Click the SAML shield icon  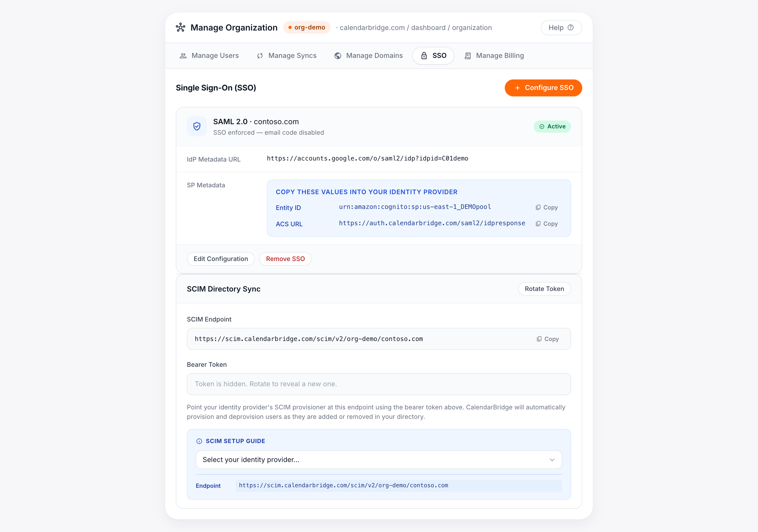pyautogui.click(x=197, y=126)
